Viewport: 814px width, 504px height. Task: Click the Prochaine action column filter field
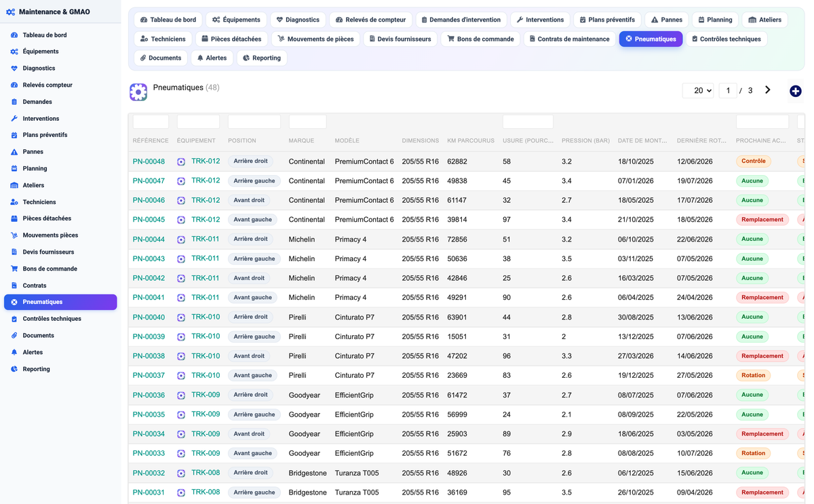pos(762,121)
